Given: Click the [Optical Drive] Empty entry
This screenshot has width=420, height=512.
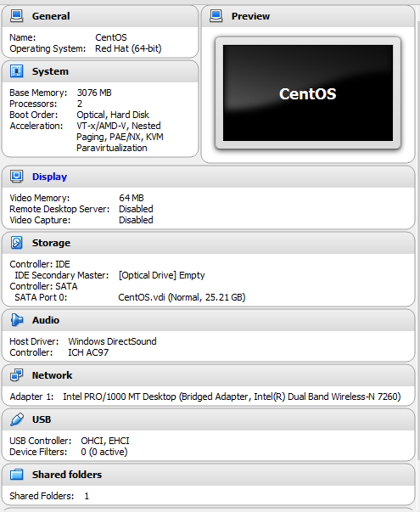Looking at the screenshot, I should (x=161, y=275).
